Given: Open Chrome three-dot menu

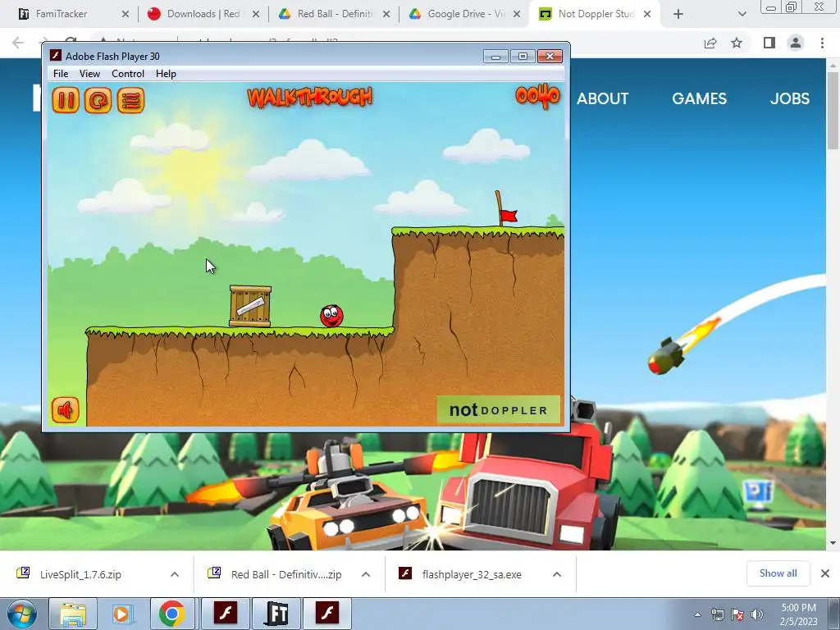Looking at the screenshot, I should point(822,43).
